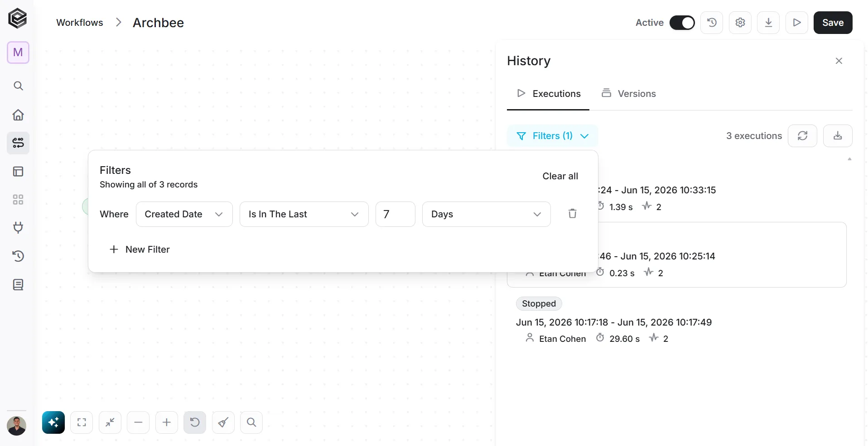This screenshot has height=446, width=868.
Task: Open search from the left sidebar
Action: 18,86
